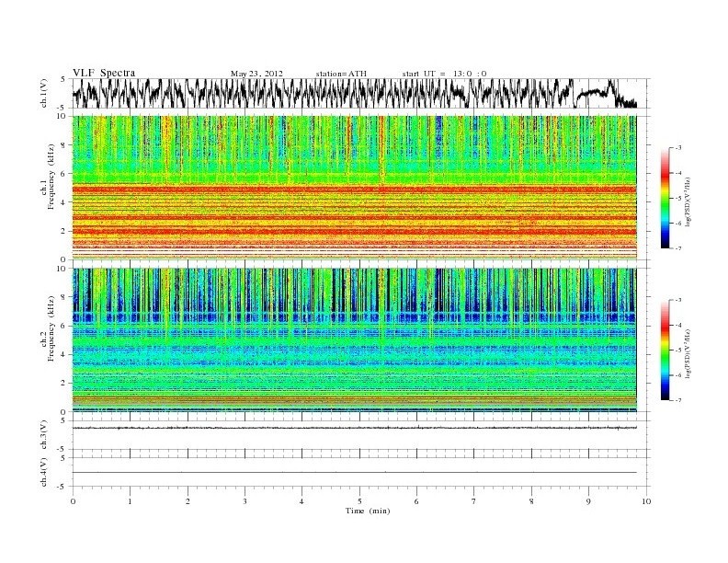Click the flat ch.4 voltage trace line
The height and width of the screenshot is (563, 728).
coord(354,473)
